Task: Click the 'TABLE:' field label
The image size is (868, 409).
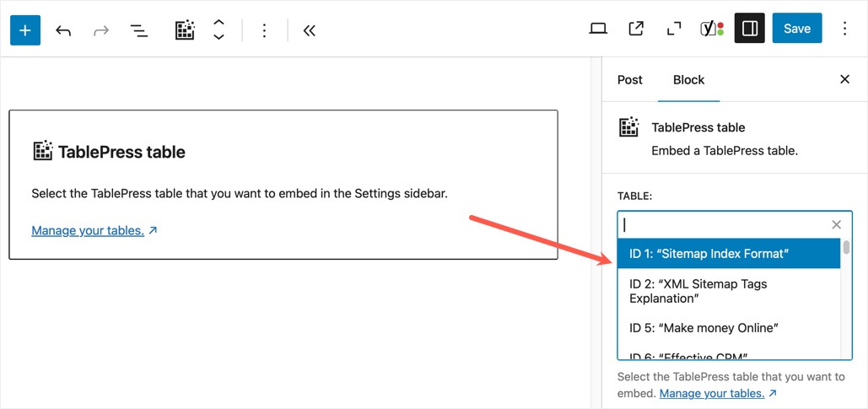Action: pos(635,196)
